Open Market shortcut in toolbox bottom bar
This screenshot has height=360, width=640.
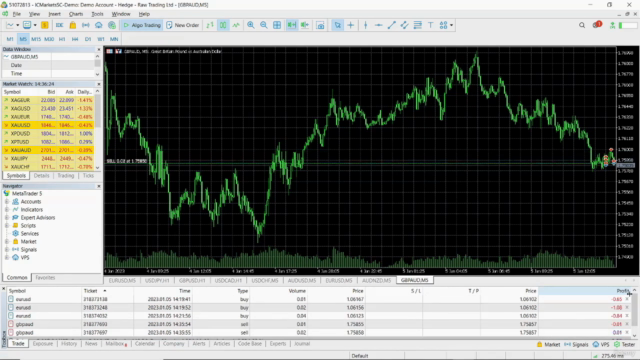pos(548,344)
